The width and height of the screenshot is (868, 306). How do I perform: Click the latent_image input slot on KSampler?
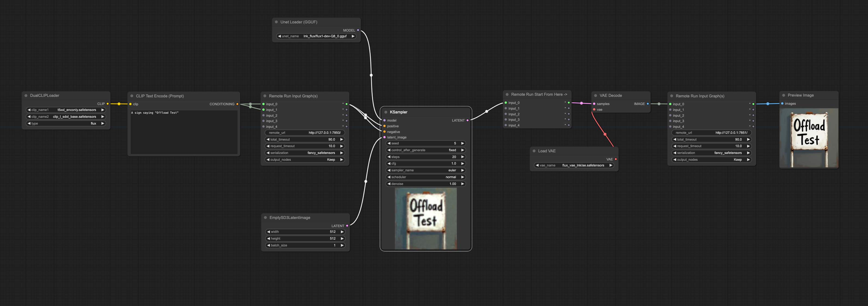pyautogui.click(x=385, y=137)
